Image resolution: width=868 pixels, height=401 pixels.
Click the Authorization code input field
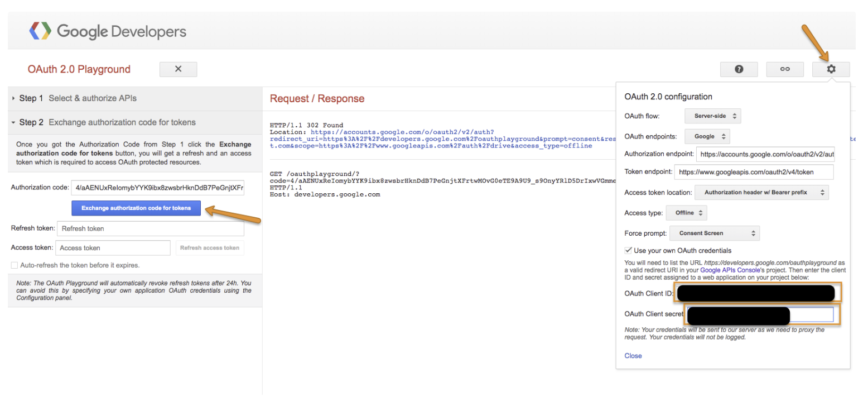pyautogui.click(x=157, y=188)
